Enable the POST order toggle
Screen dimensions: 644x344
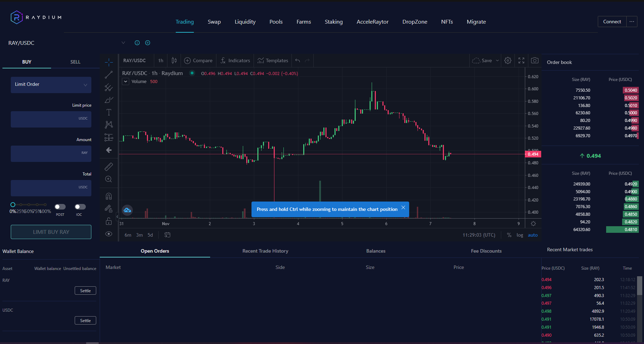coord(60,207)
